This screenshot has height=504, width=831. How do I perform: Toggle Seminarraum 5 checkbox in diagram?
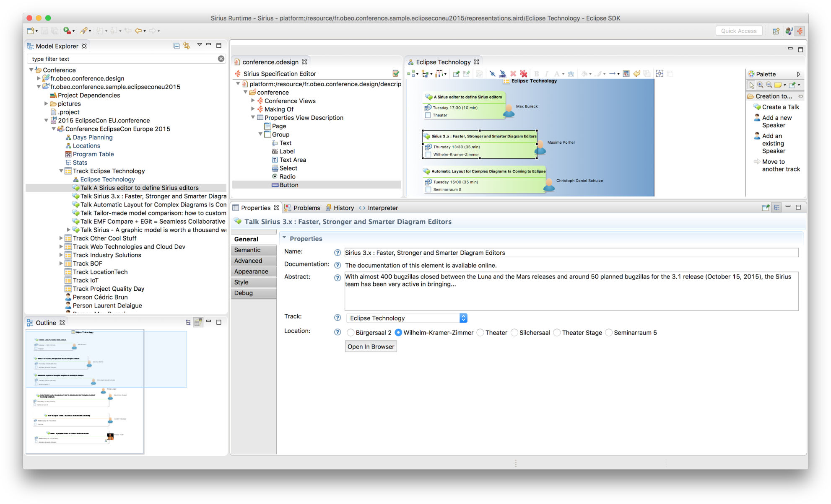[x=428, y=190]
